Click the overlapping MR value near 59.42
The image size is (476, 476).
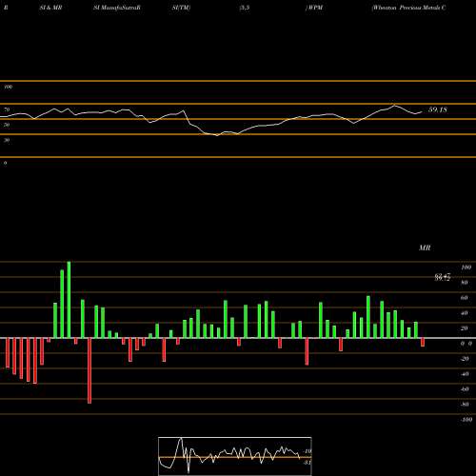pyautogui.click(x=443, y=277)
